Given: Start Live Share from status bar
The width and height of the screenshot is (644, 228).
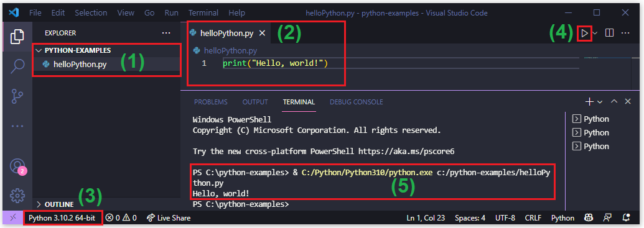Looking at the screenshot, I should tap(169, 217).
